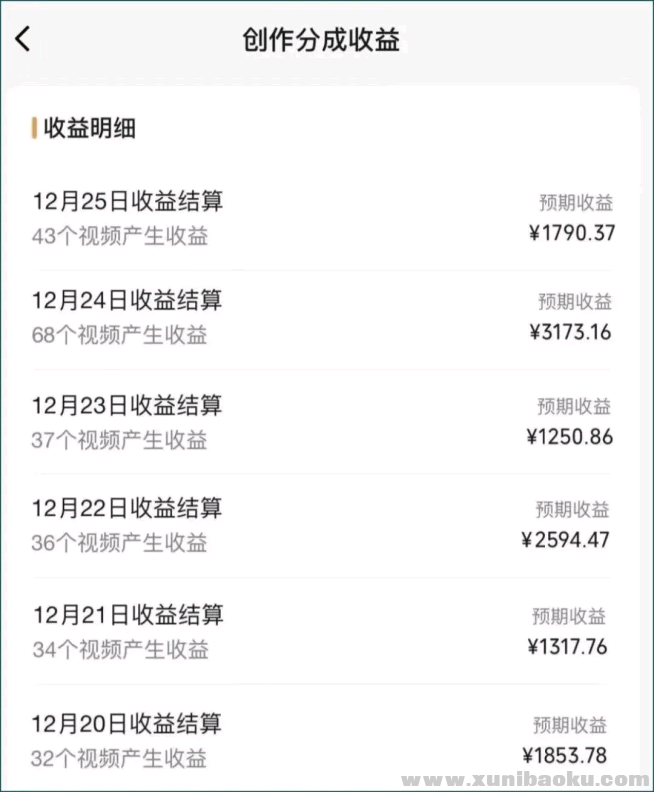Select the 36个视频产生收益 subtitle

pos(120,543)
